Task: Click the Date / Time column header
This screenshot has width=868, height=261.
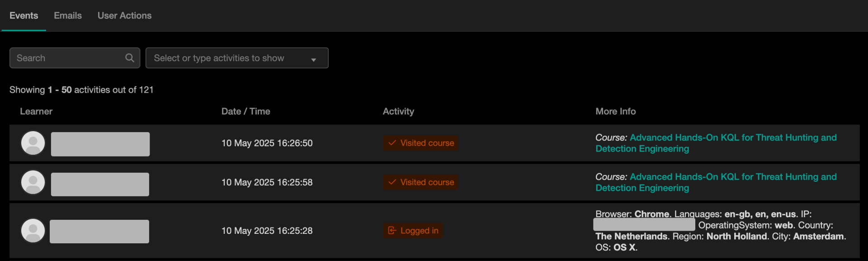Action: pyautogui.click(x=245, y=111)
